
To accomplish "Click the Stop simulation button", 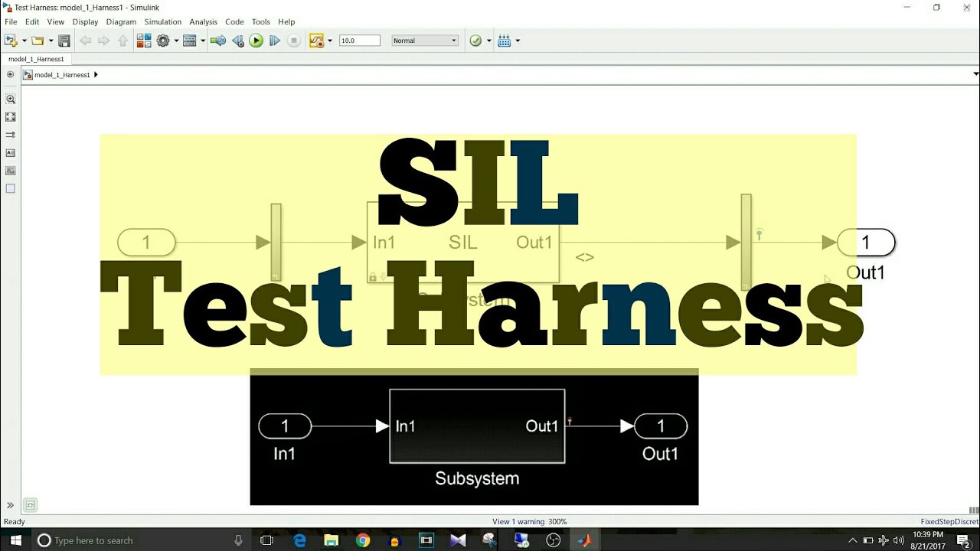I will [294, 41].
